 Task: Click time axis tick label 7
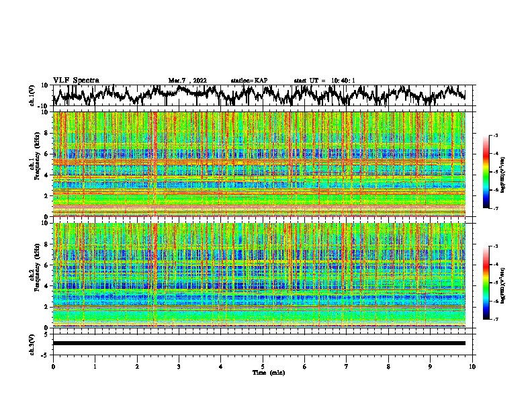click(347, 367)
